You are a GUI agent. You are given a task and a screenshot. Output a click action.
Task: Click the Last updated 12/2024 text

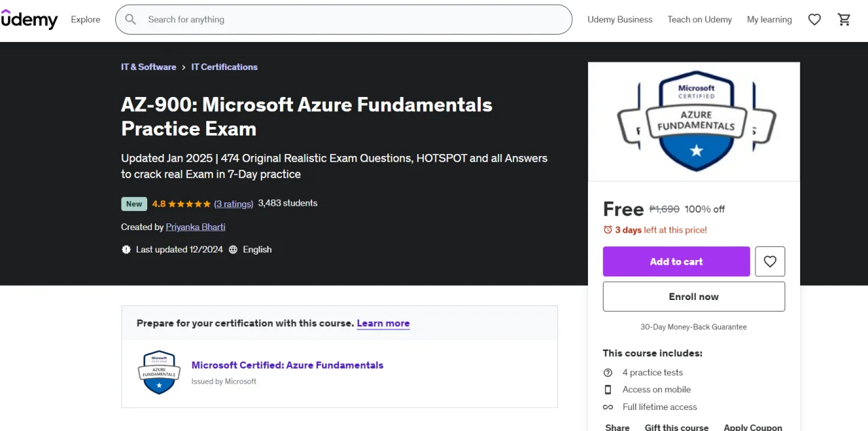[180, 250]
